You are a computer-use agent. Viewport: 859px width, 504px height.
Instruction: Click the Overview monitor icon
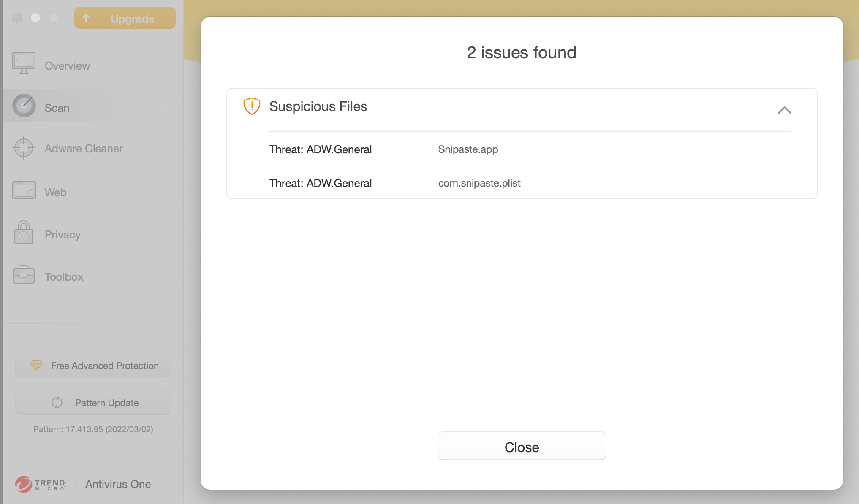[x=24, y=64]
